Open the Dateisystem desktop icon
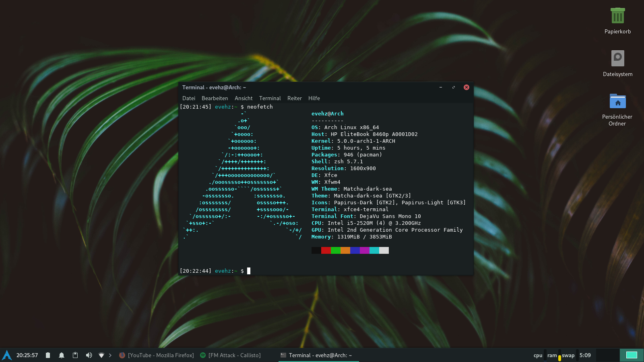 [x=617, y=59]
